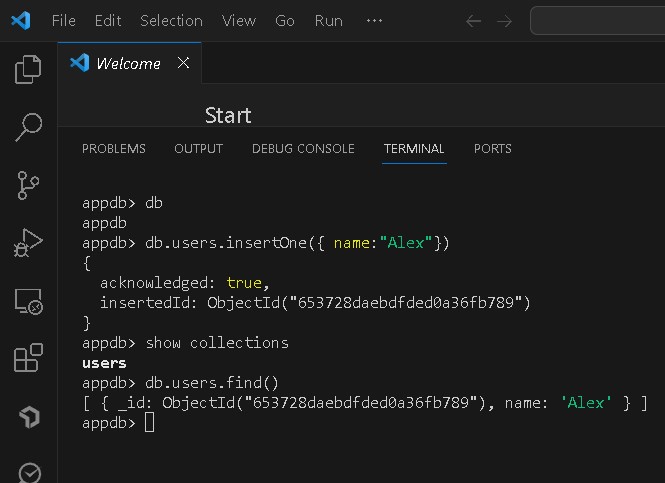Image resolution: width=665 pixels, height=483 pixels.
Task: Open the Explorer view in activity bar
Action: click(x=28, y=69)
